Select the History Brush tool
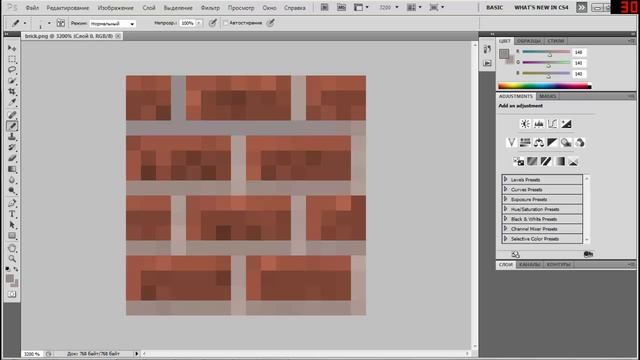The image size is (640, 360). point(12,147)
